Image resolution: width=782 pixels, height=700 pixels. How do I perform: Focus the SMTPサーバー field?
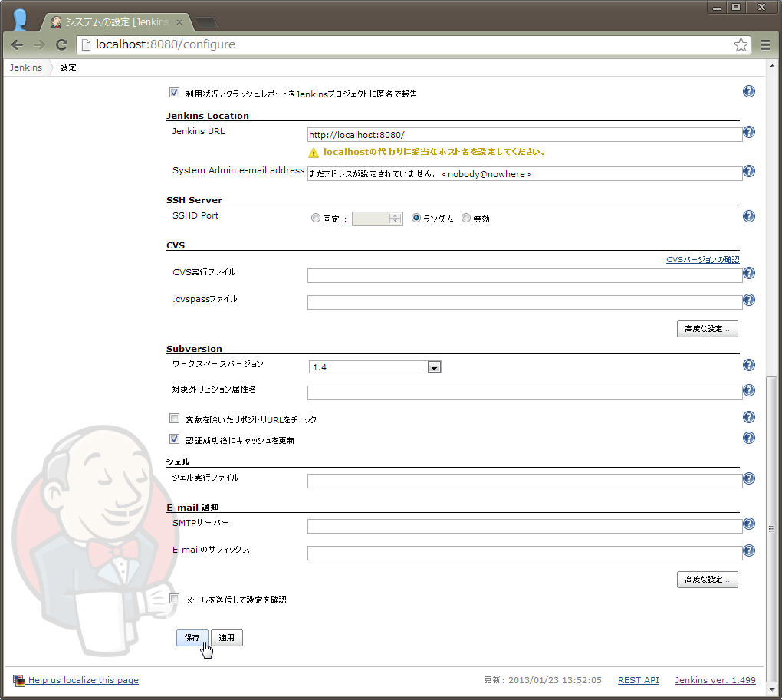click(x=524, y=527)
